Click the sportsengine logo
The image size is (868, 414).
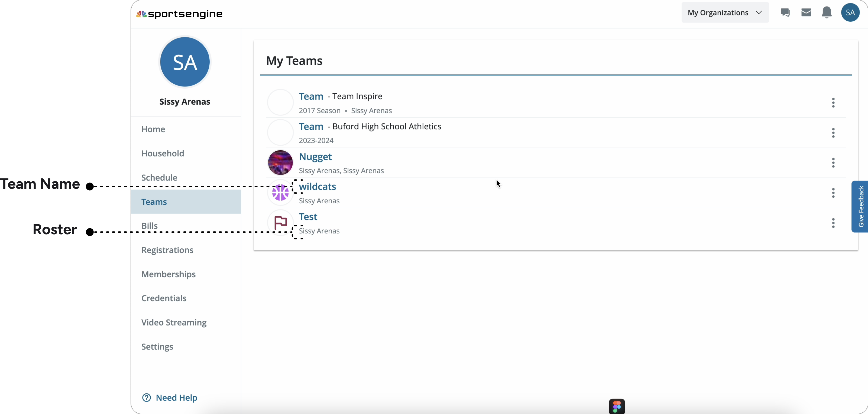(179, 14)
